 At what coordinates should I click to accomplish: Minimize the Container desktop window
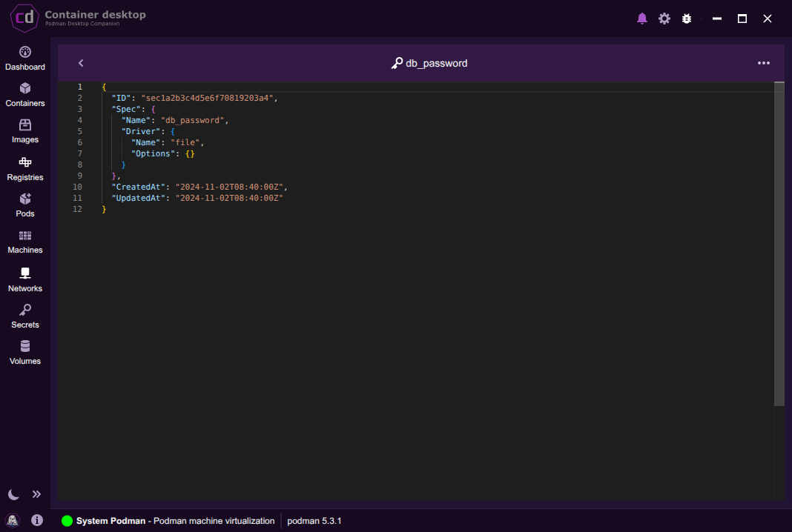click(x=717, y=19)
